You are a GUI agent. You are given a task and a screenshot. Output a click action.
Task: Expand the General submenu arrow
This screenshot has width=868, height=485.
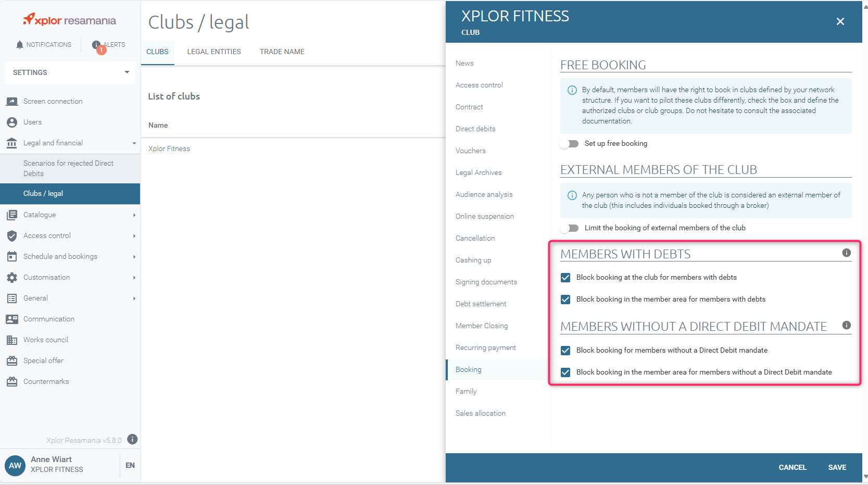coord(134,298)
